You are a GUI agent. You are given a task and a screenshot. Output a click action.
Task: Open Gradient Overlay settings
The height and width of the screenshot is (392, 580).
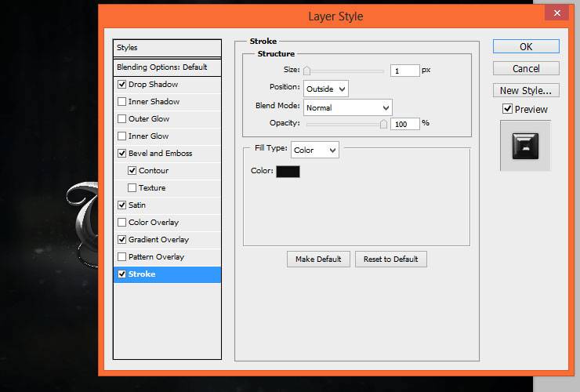coord(158,239)
